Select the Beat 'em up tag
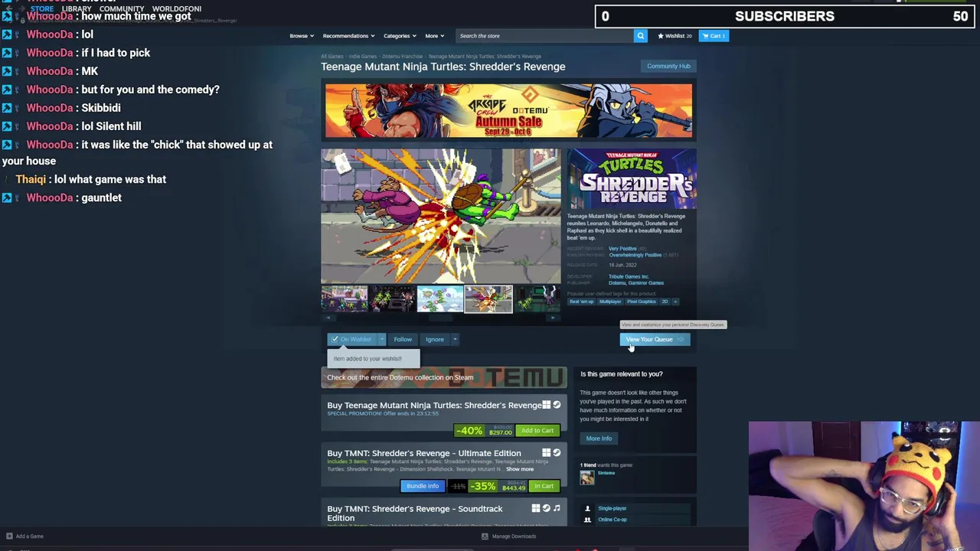Image resolution: width=980 pixels, height=551 pixels. (x=581, y=302)
